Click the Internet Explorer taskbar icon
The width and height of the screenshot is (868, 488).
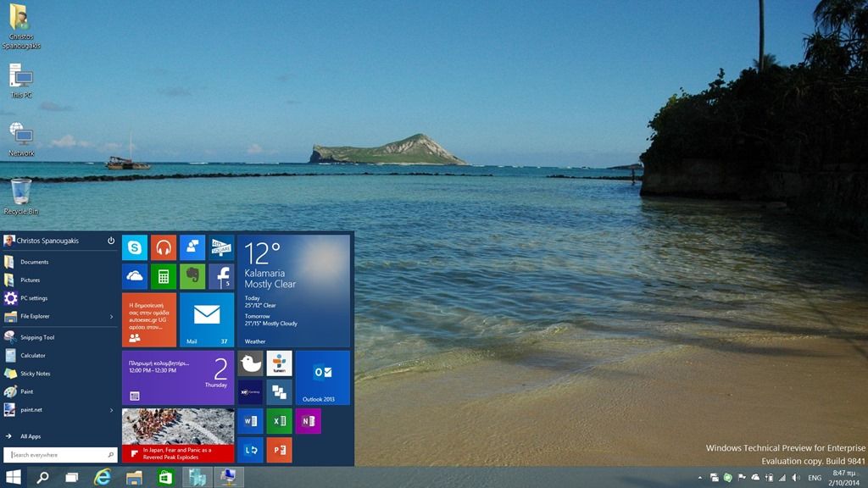coord(103,477)
